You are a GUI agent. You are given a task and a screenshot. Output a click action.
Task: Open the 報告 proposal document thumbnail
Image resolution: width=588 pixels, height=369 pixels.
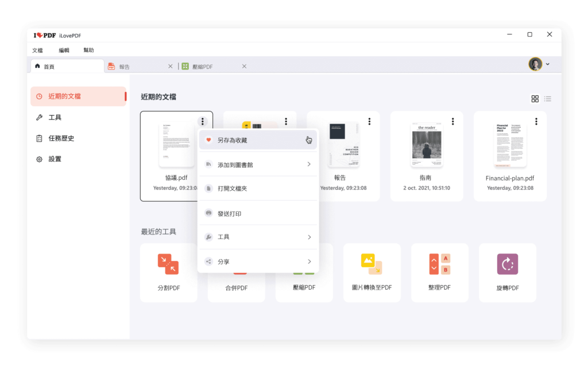[x=343, y=144]
